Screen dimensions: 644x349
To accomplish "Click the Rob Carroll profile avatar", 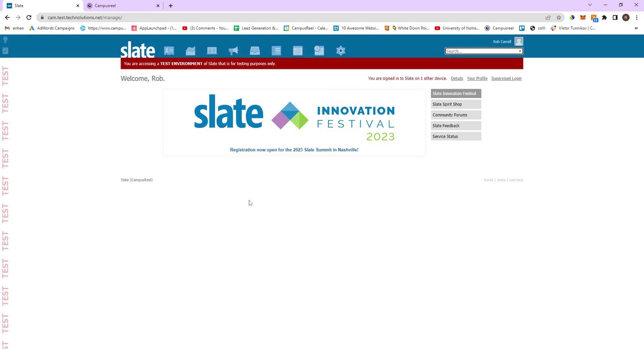I will point(518,42).
